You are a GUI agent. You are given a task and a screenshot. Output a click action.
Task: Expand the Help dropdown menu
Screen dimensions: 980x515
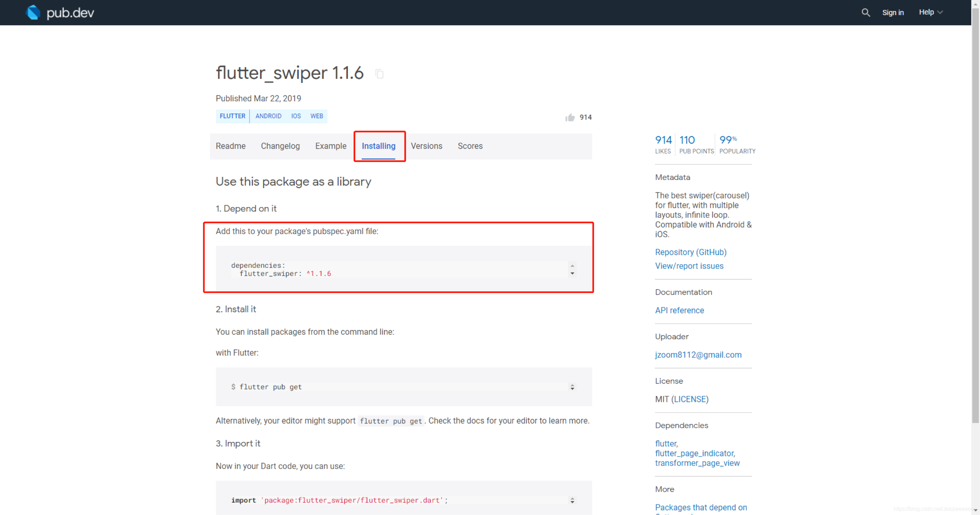coord(931,12)
